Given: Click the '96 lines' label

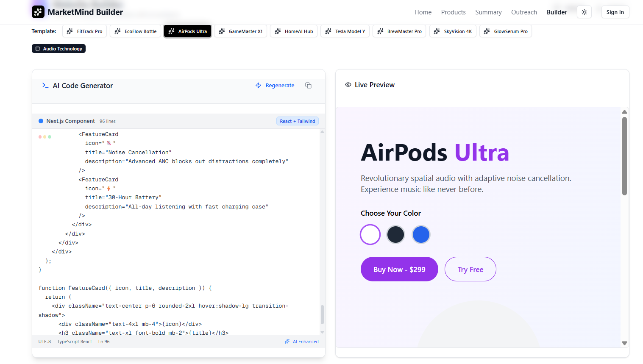Looking at the screenshot, I should pyautogui.click(x=108, y=121).
